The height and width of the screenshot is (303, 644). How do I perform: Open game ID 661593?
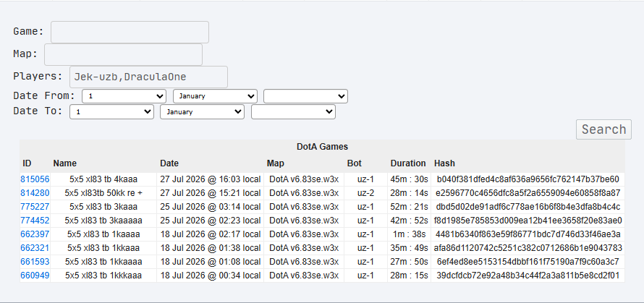(35, 262)
